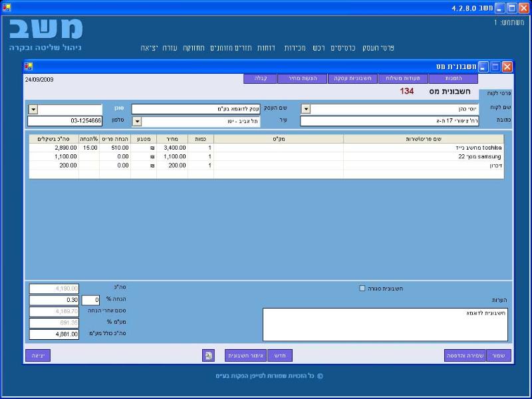Open the תחזוקה menu
Viewport: 532px width, 399px height.
[x=194, y=48]
